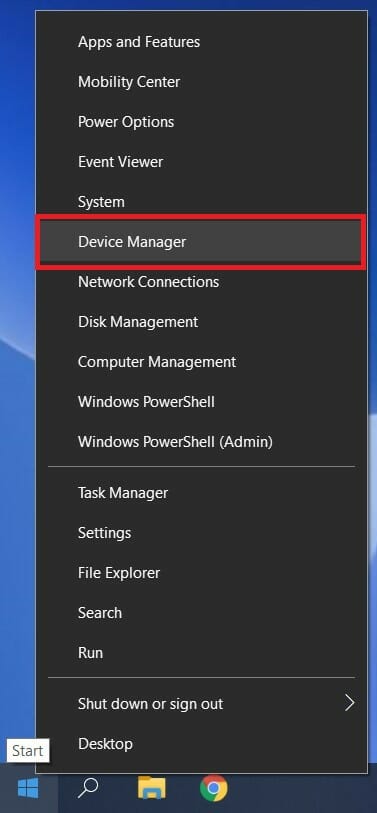Expand the Shut down or sign out submenu arrow

350,704
